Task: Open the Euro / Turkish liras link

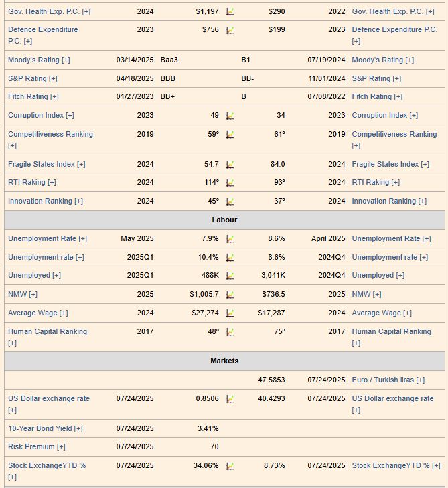Action: coord(388,380)
